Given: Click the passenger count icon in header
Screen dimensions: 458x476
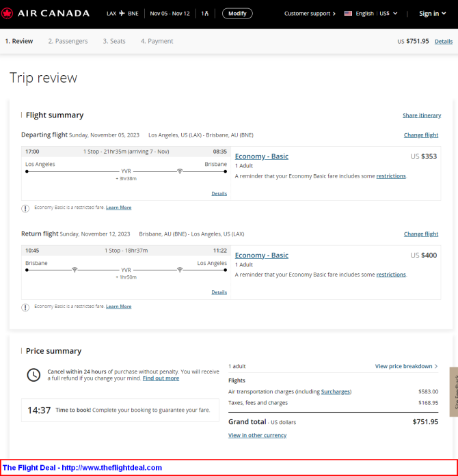Looking at the screenshot, I should (205, 14).
